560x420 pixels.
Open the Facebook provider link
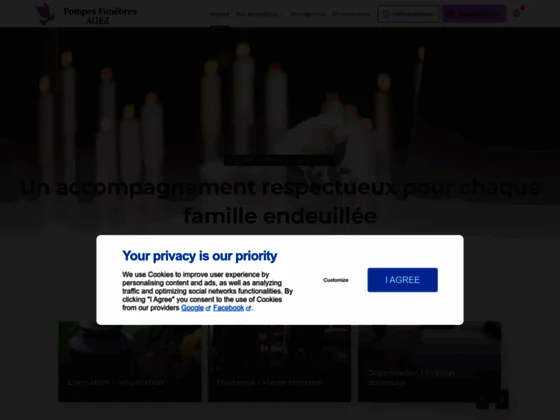(x=229, y=308)
